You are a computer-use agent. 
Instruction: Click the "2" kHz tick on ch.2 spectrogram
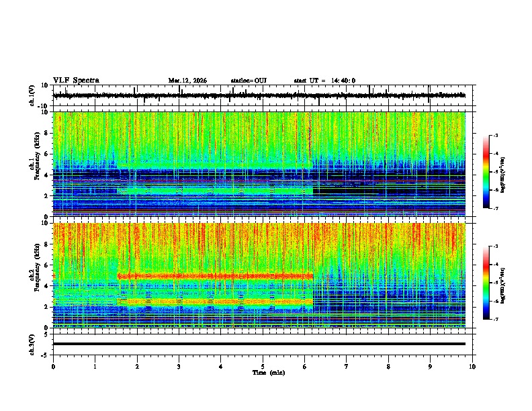[x=47, y=307]
